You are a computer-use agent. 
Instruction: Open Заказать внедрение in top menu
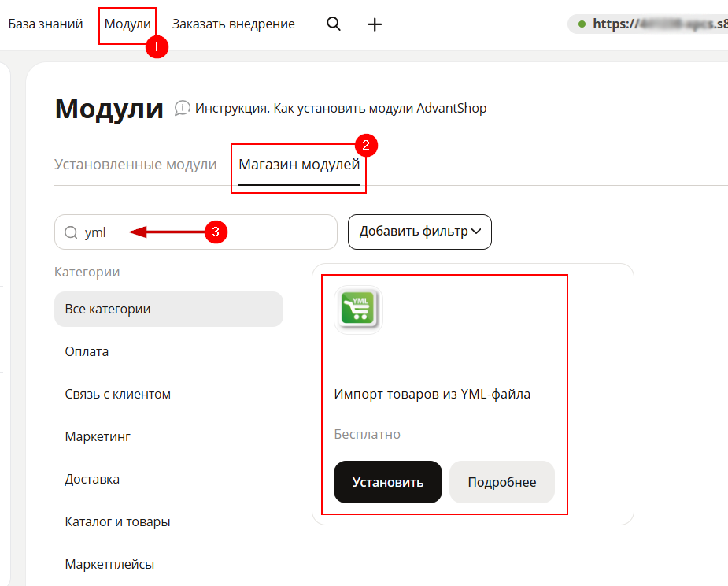[234, 24]
